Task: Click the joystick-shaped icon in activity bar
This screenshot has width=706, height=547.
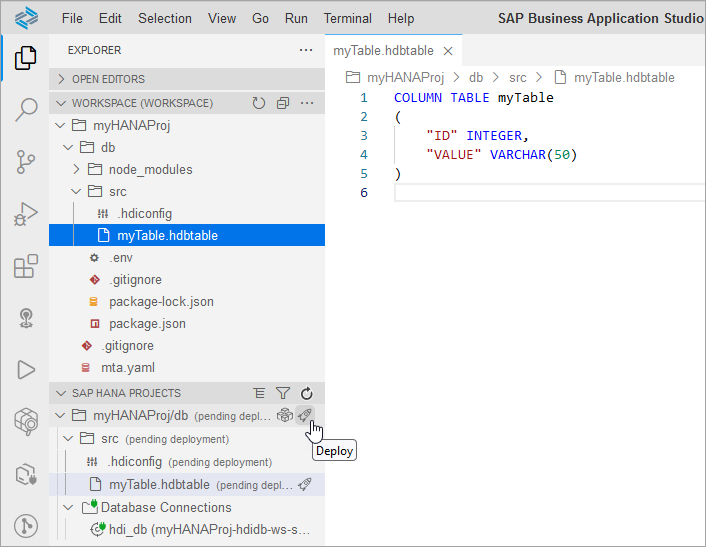Action: (26, 318)
